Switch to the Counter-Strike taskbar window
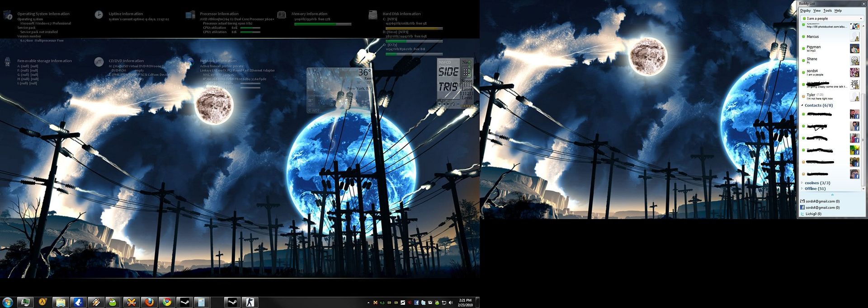Screen dimensions: 868x308 (x=250, y=302)
